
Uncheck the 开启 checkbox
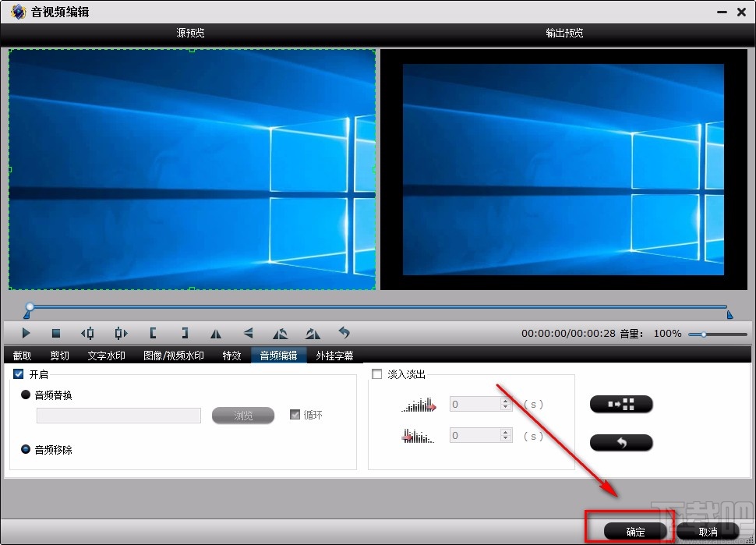[x=17, y=374]
